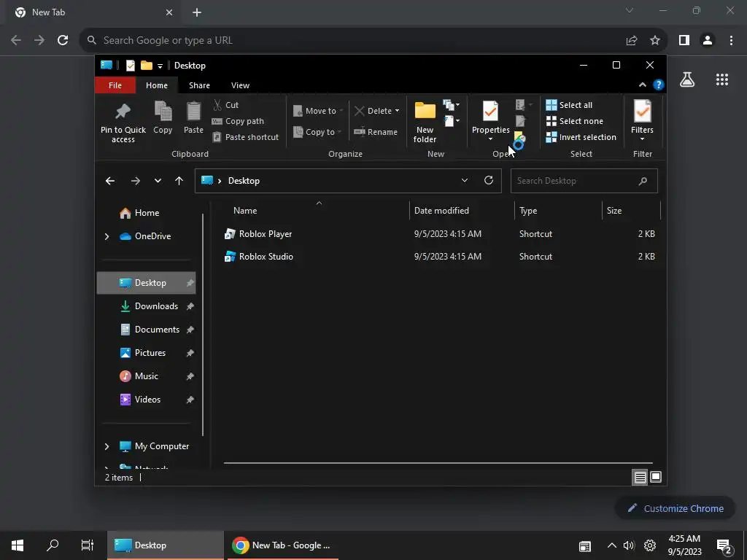This screenshot has width=747, height=560.
Task: Open the address bar history dropdown
Action: coord(465,181)
